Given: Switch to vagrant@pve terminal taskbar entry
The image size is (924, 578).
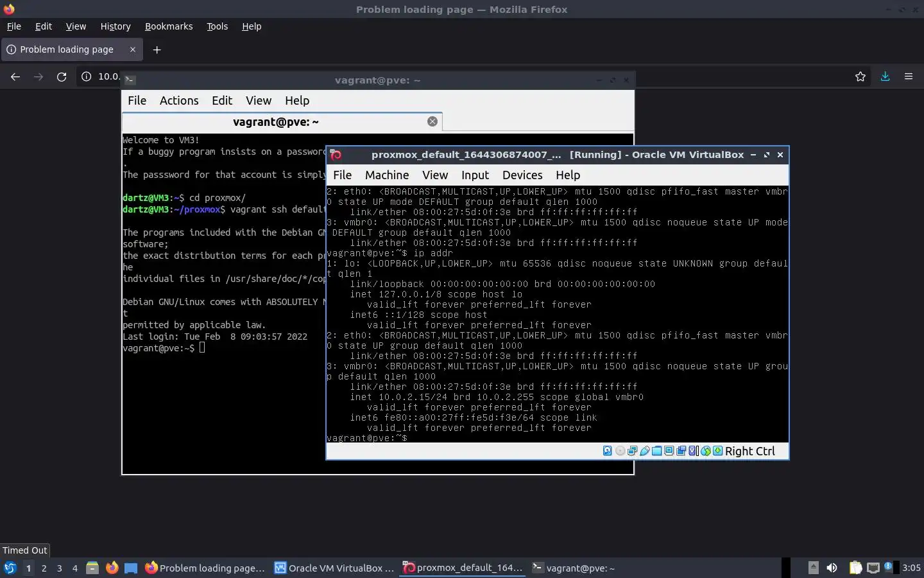Looking at the screenshot, I should pos(573,568).
